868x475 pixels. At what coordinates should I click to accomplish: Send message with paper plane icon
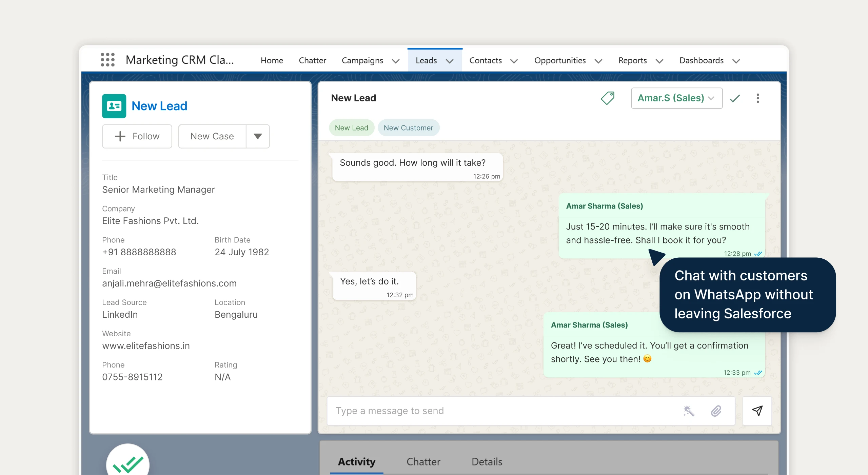click(x=757, y=411)
